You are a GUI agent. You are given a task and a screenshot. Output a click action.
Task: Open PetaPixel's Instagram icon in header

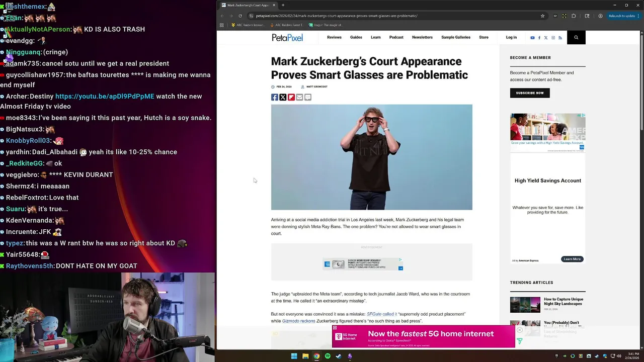[553, 38]
